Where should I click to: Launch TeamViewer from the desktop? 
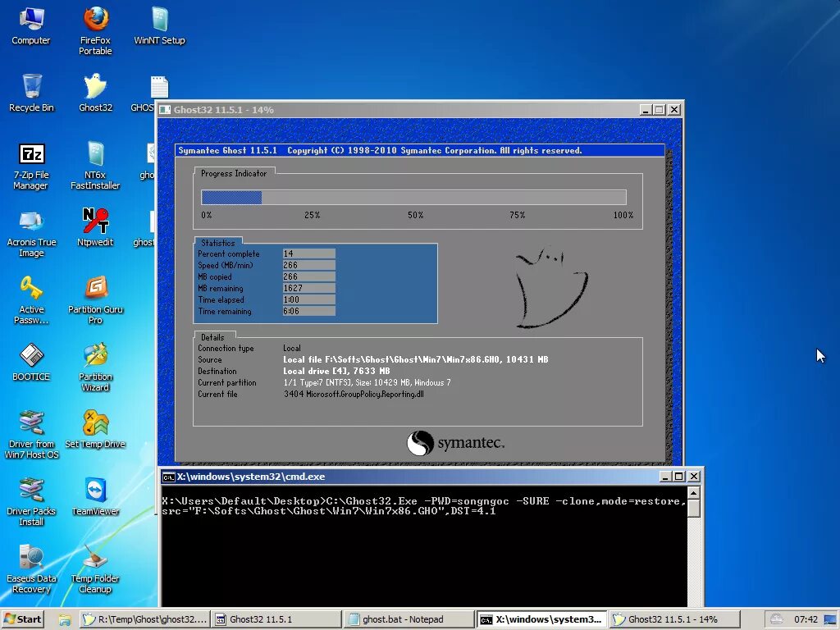tap(95, 496)
